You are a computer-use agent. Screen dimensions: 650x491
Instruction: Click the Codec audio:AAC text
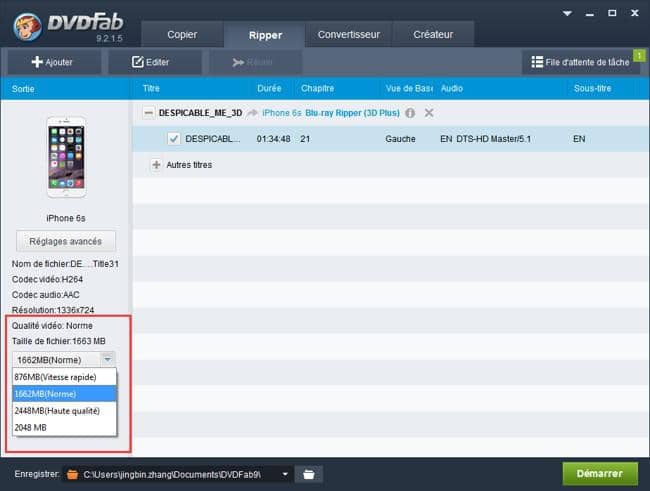tap(46, 295)
